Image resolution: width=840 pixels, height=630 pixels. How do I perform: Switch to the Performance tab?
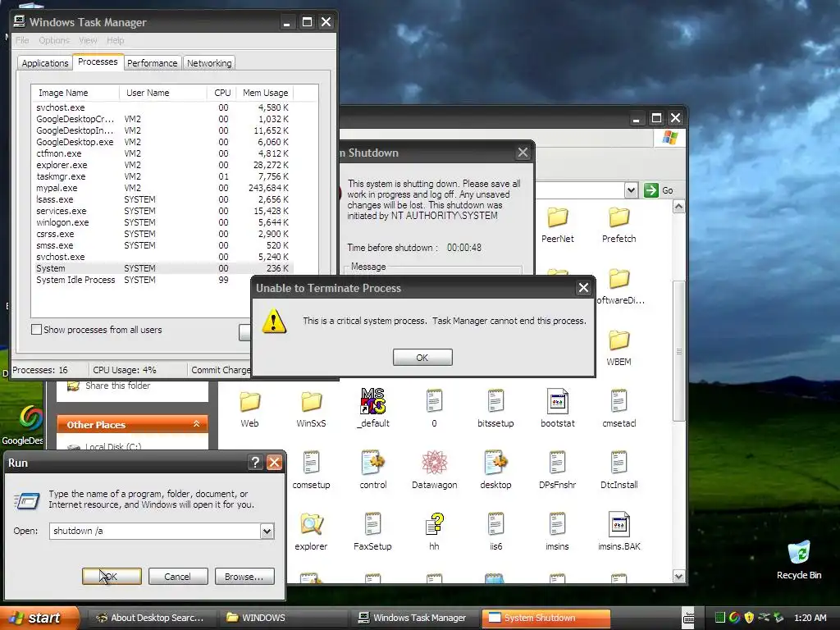(152, 63)
